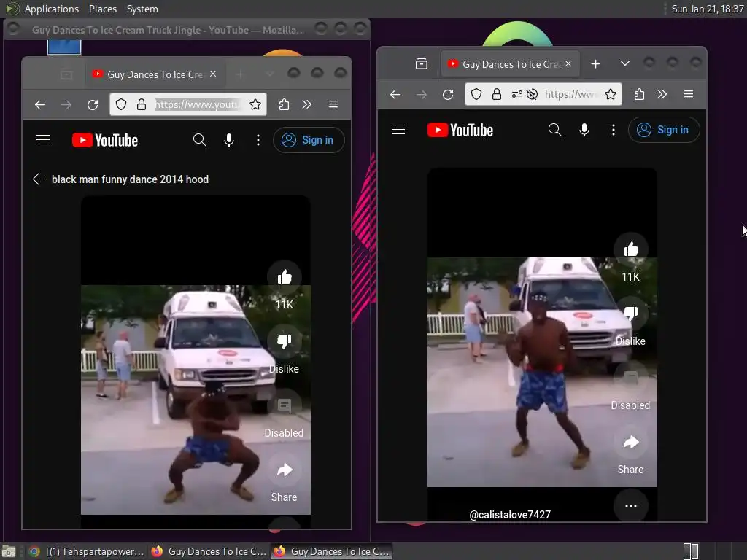Click clock 'Sun Jan 21, 18:37'

pyautogui.click(x=707, y=9)
